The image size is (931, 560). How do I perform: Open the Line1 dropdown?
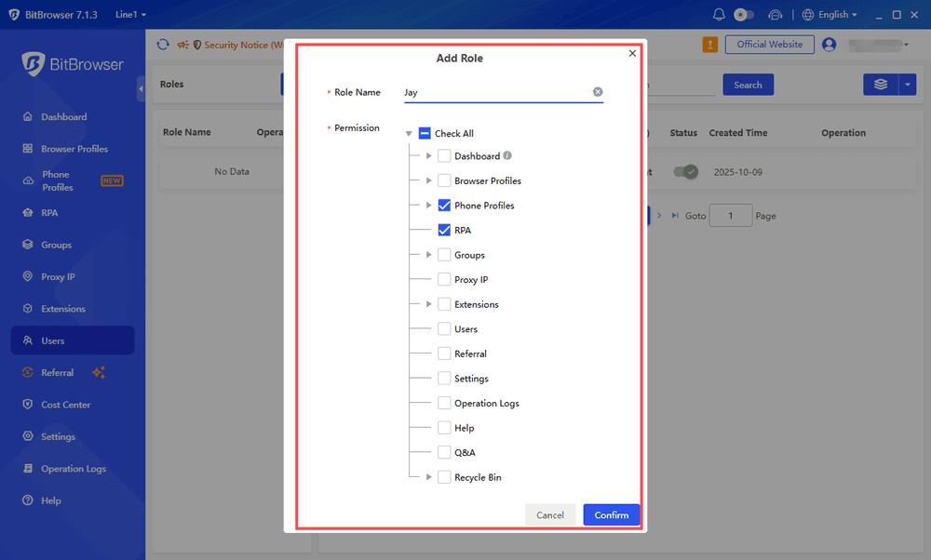pyautogui.click(x=130, y=15)
